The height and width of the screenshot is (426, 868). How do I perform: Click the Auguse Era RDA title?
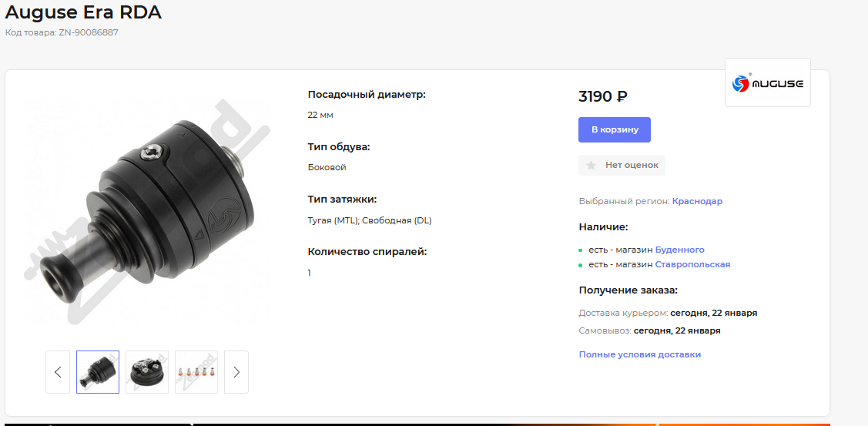tap(83, 12)
